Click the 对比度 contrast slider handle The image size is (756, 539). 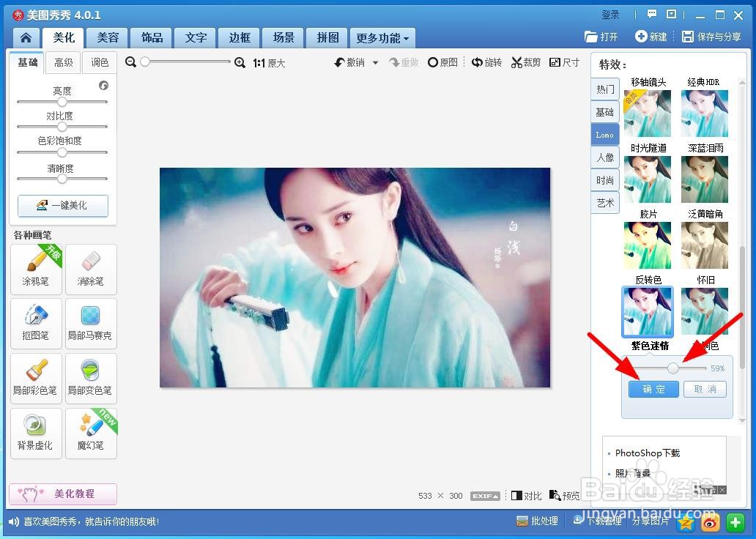pyautogui.click(x=62, y=127)
